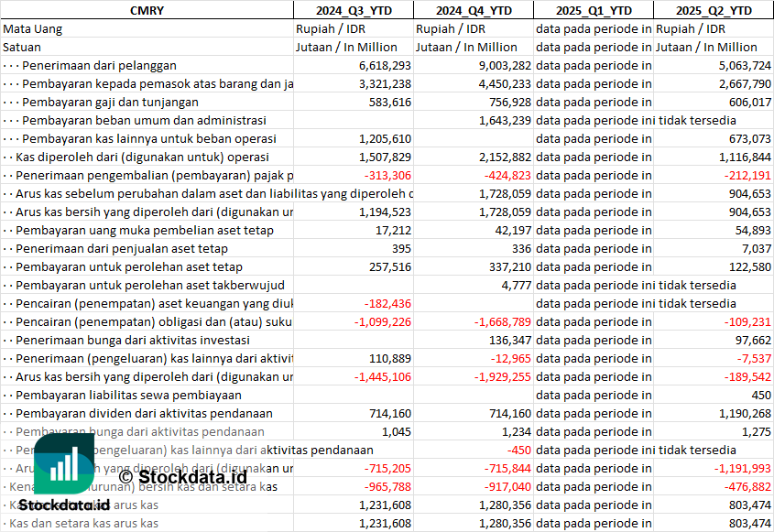Select value 1,116,844 cell
This screenshot has width=774, height=532.
click(714, 157)
